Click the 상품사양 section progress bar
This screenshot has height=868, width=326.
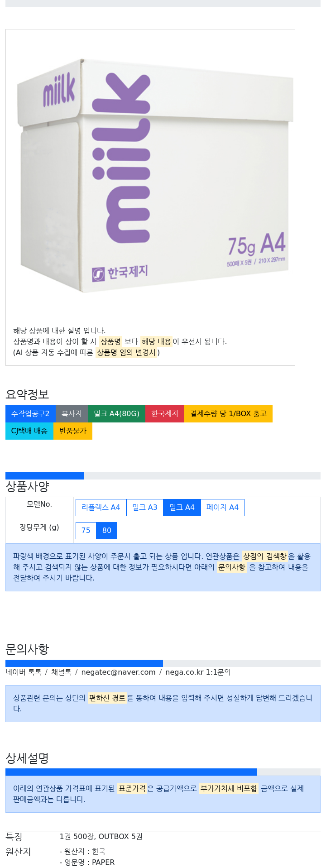(x=163, y=476)
